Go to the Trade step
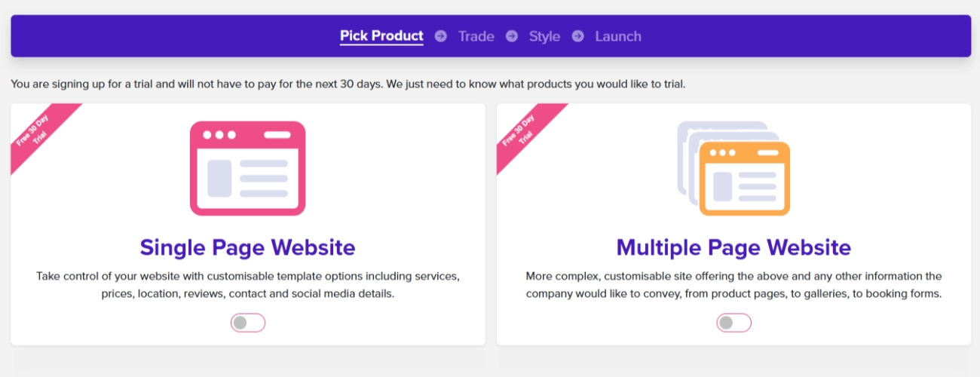Image resolution: width=980 pixels, height=377 pixels. point(476,36)
